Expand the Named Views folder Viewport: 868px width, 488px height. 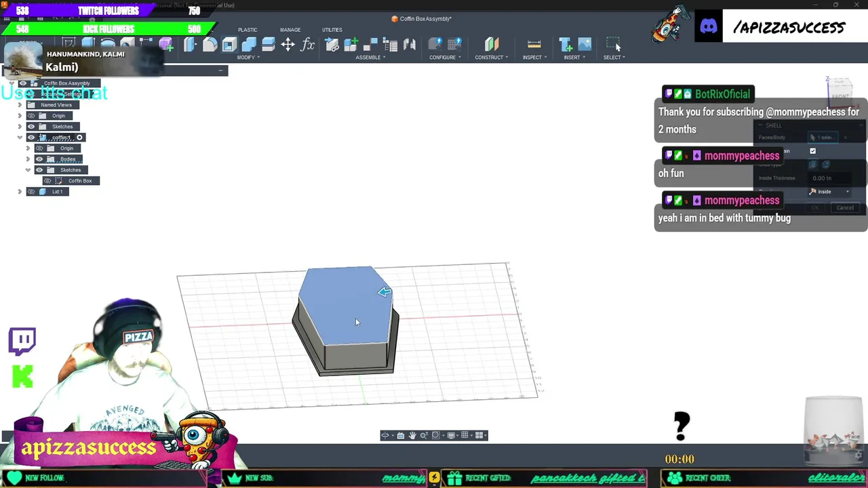click(20, 105)
